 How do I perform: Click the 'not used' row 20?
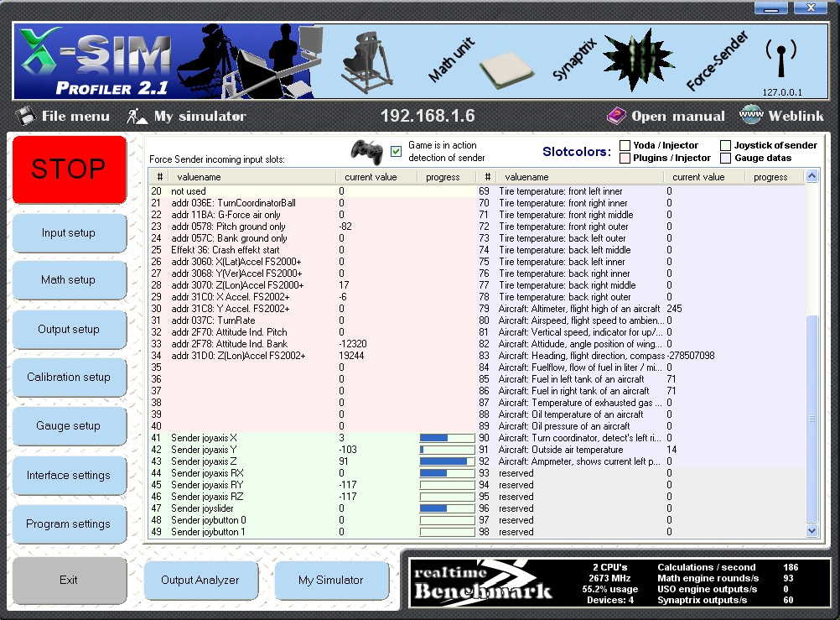(x=313, y=191)
